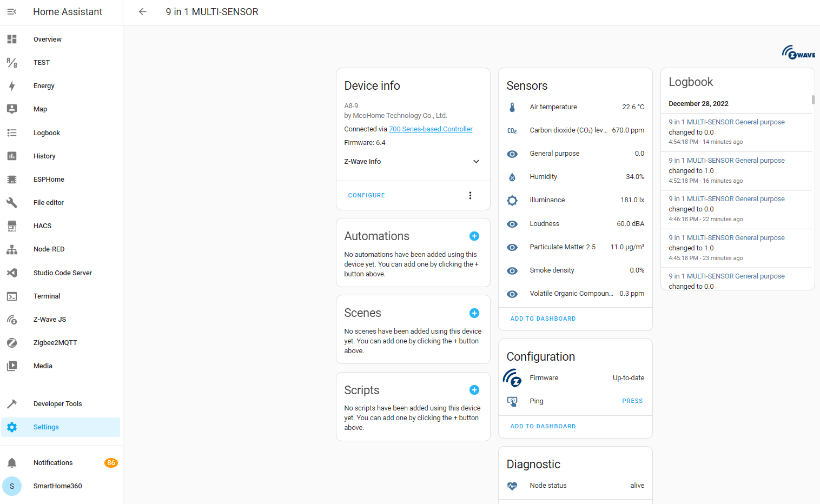Open Zigbee2MQTT from the sidebar

click(x=55, y=343)
